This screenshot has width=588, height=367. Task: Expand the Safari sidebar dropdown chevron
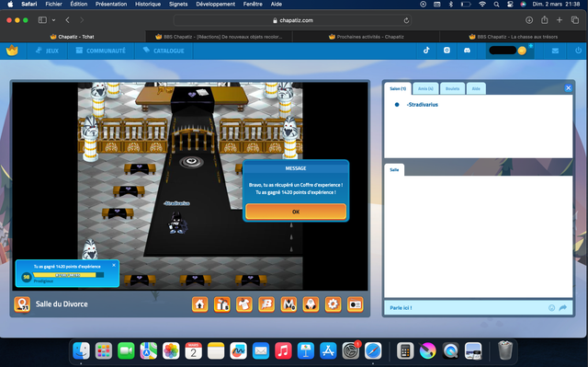tap(53, 20)
